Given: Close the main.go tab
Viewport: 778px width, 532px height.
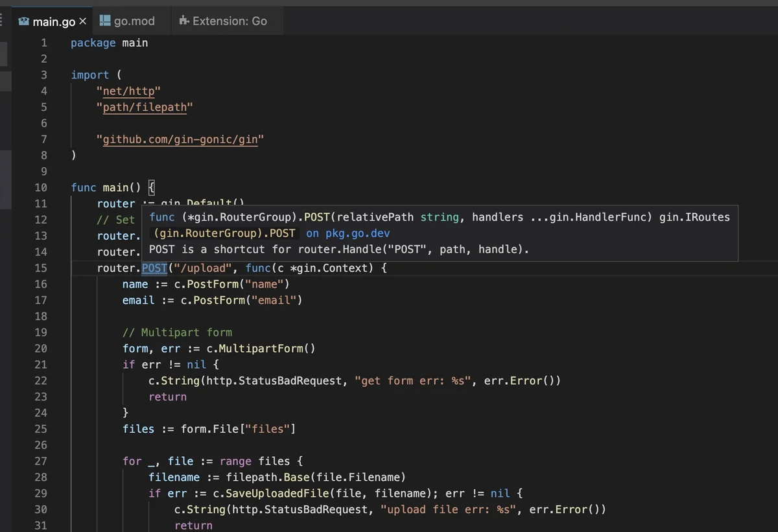Looking at the screenshot, I should coord(82,21).
